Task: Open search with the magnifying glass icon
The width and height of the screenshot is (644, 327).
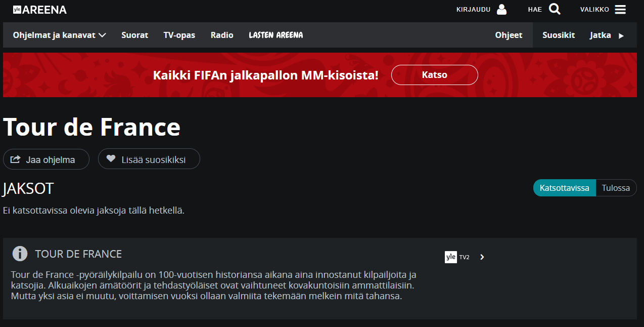Action: click(555, 9)
